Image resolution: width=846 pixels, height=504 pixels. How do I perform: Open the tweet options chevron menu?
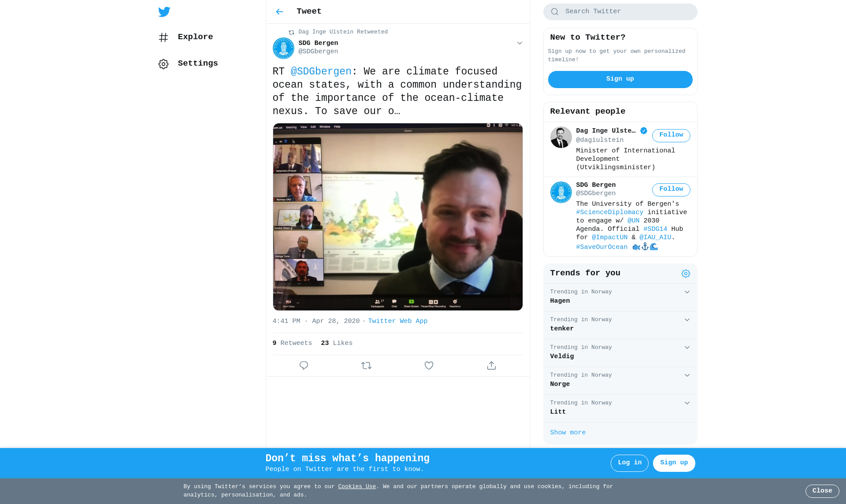pyautogui.click(x=519, y=43)
